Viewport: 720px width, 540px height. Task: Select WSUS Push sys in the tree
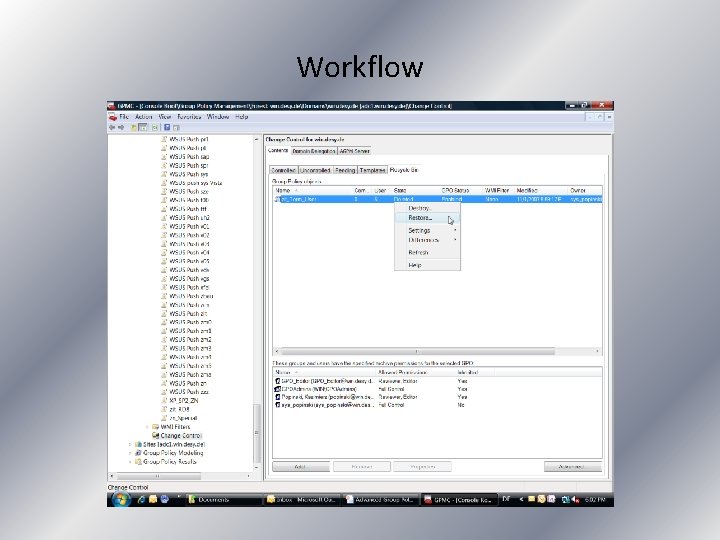189,174
